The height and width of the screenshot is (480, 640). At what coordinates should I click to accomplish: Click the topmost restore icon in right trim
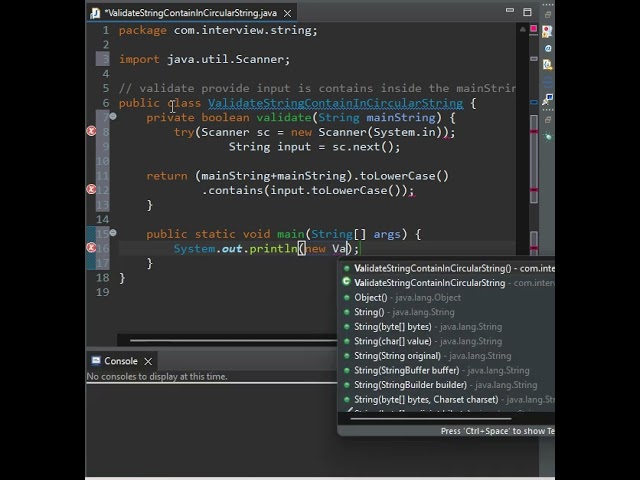click(548, 15)
